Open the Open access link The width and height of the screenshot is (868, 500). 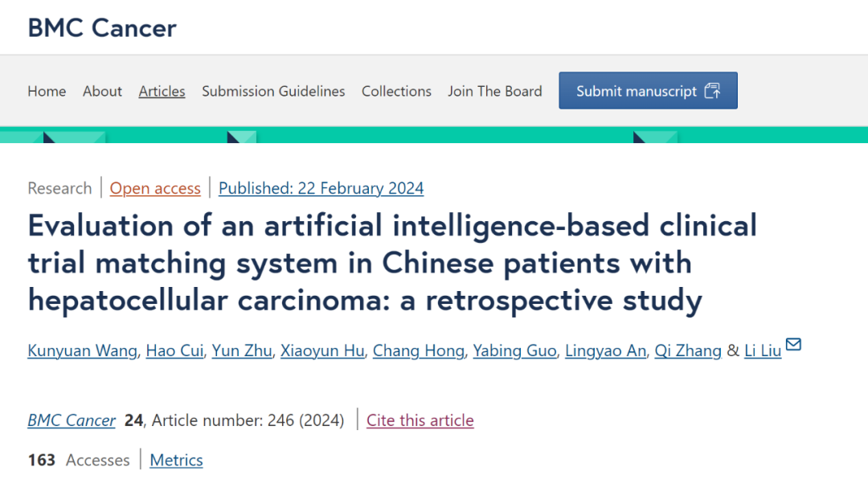pyautogui.click(x=155, y=188)
